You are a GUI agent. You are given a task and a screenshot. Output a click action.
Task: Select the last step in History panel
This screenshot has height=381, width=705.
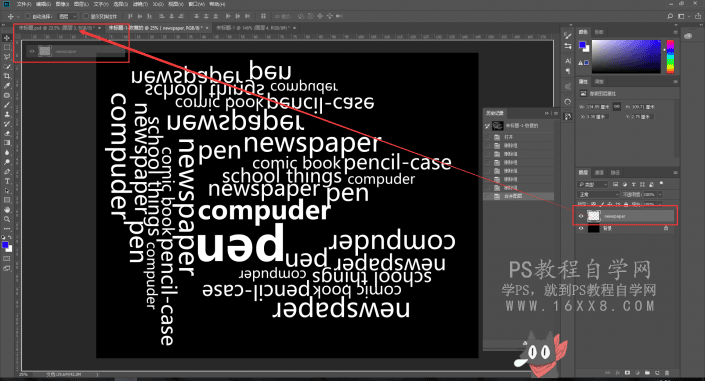click(x=519, y=197)
